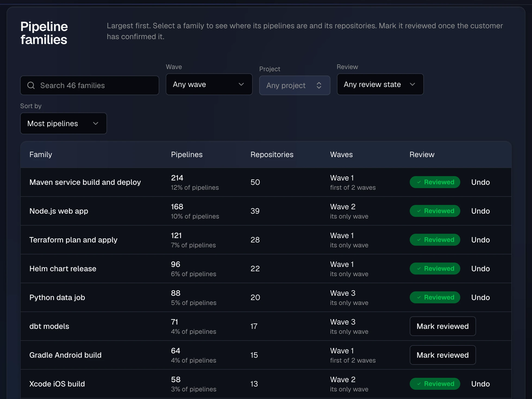Select the Helm chart release family
This screenshot has width=532, height=399.
click(63, 269)
